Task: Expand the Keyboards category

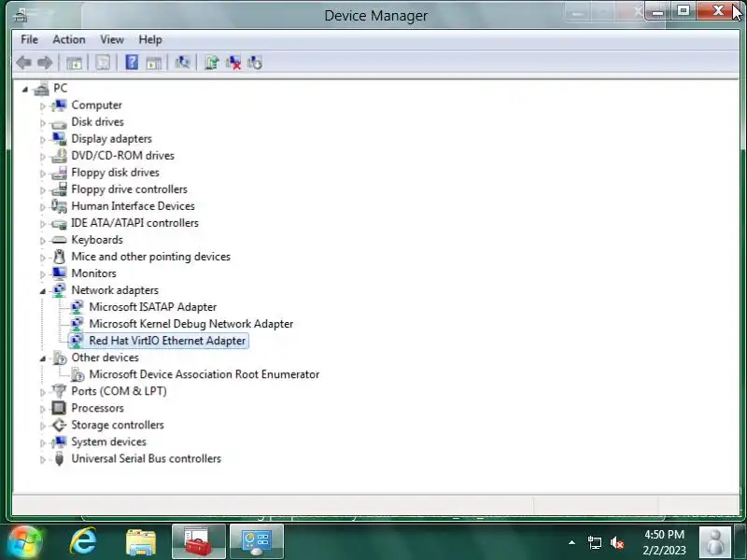Action: coord(42,241)
